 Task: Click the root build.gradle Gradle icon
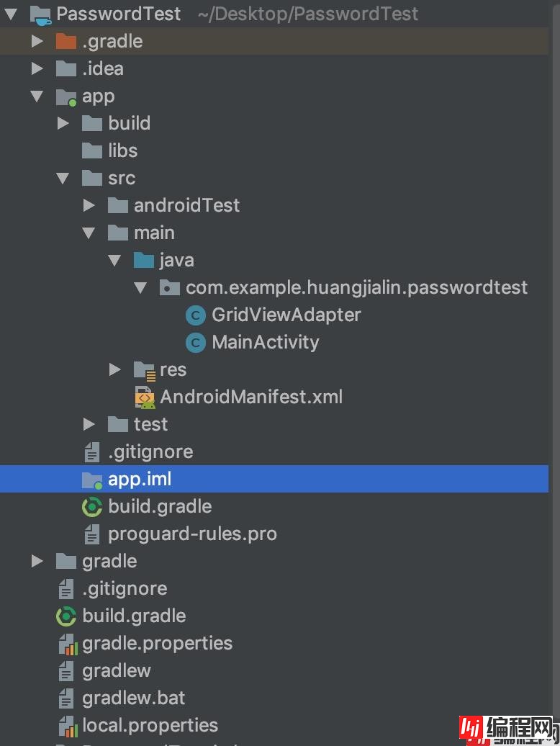click(66, 616)
